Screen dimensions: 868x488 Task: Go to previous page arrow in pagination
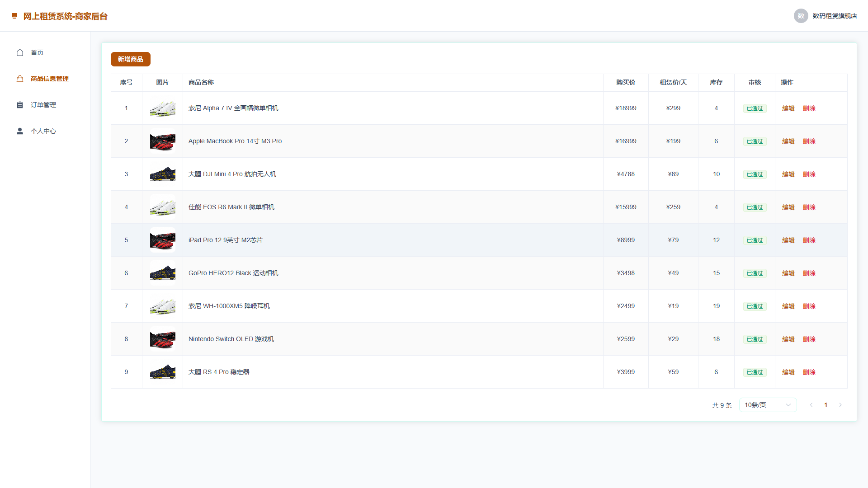(811, 405)
